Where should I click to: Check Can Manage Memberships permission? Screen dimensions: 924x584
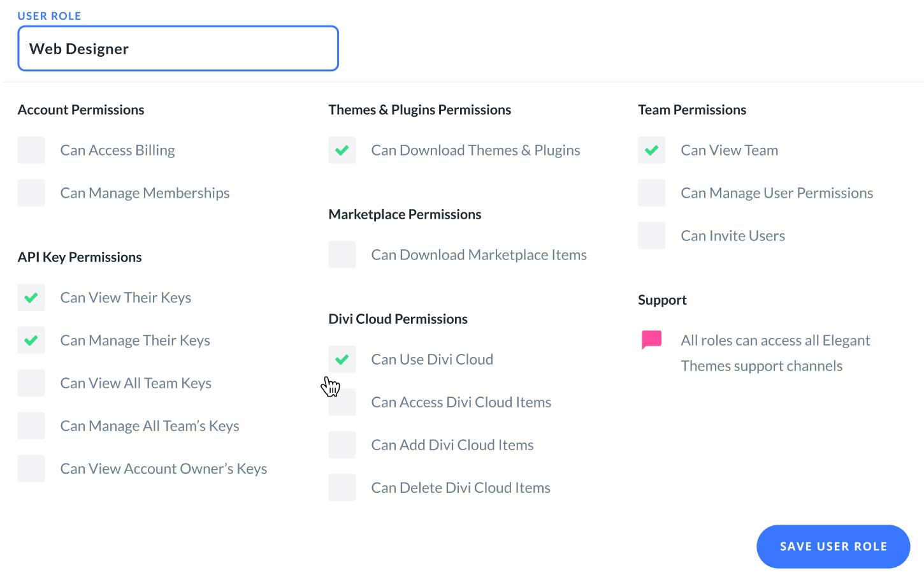(31, 193)
